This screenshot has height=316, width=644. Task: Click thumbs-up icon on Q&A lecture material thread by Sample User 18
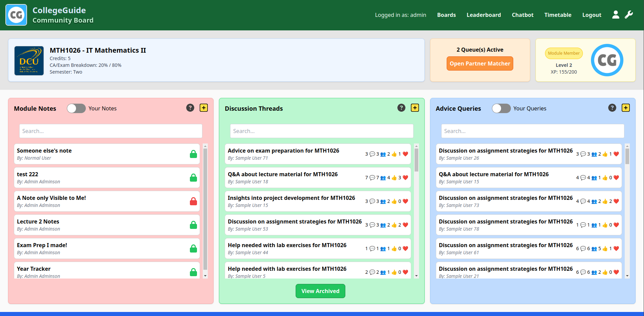(x=394, y=178)
